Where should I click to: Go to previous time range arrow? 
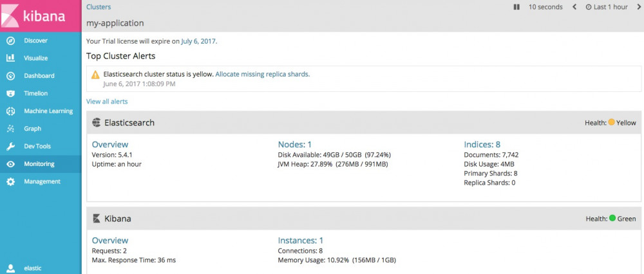[574, 7]
